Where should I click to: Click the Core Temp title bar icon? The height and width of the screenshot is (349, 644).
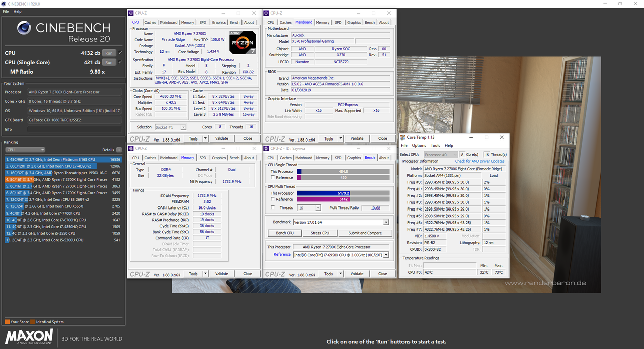pos(403,137)
